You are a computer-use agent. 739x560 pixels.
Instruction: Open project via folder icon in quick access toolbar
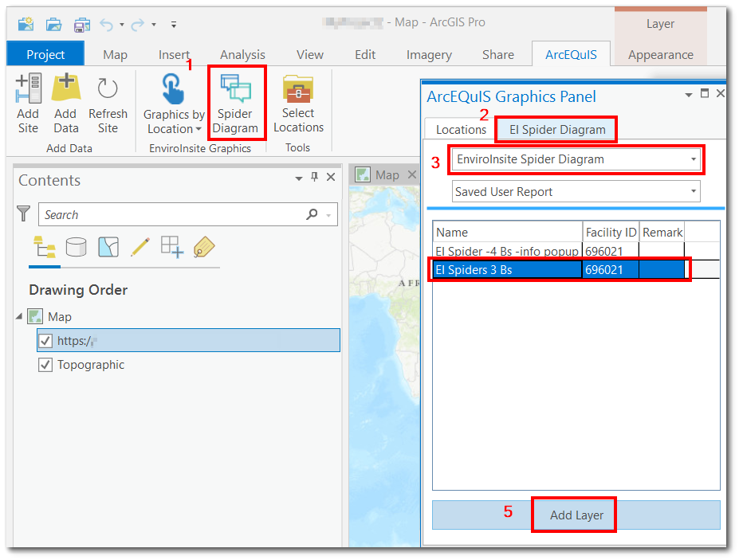[x=53, y=24]
